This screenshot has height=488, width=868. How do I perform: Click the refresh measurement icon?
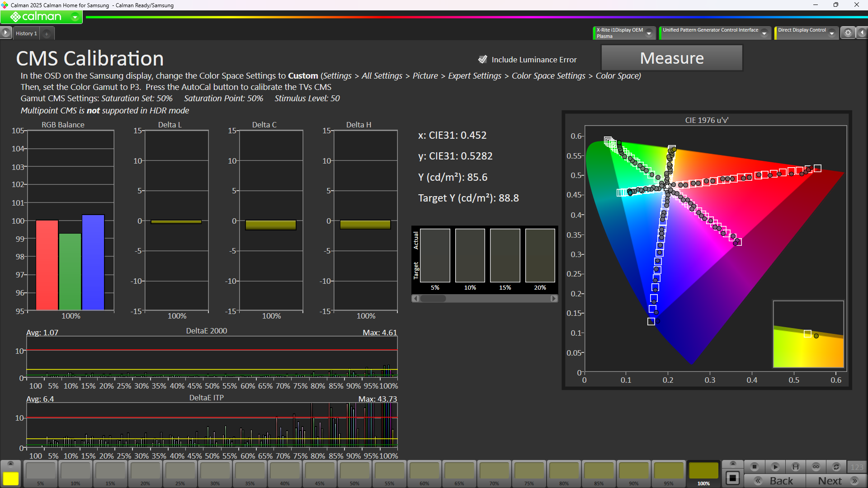click(x=836, y=467)
